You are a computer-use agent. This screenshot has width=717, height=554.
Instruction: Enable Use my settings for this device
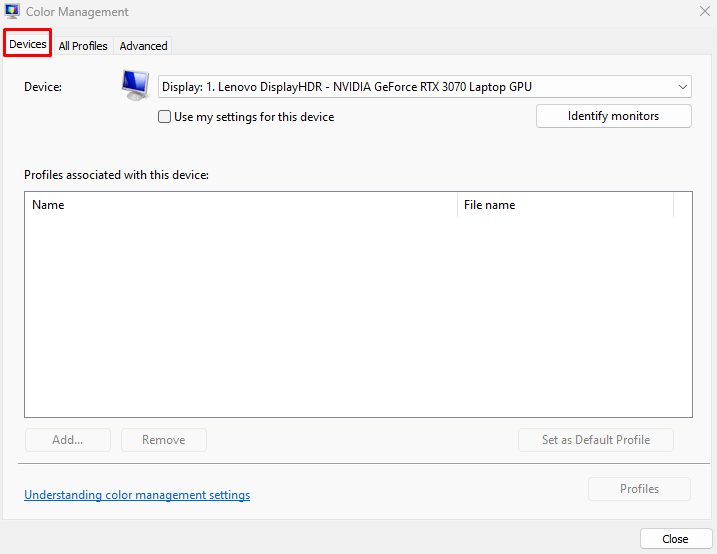click(x=165, y=117)
